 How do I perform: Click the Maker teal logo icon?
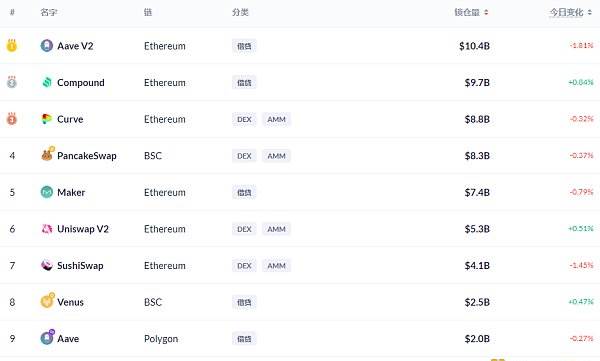pos(47,192)
